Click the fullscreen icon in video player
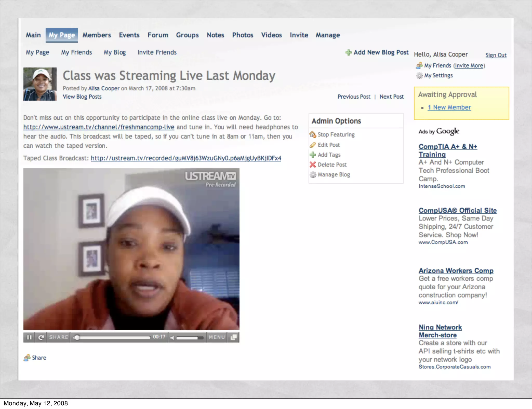 point(234,337)
